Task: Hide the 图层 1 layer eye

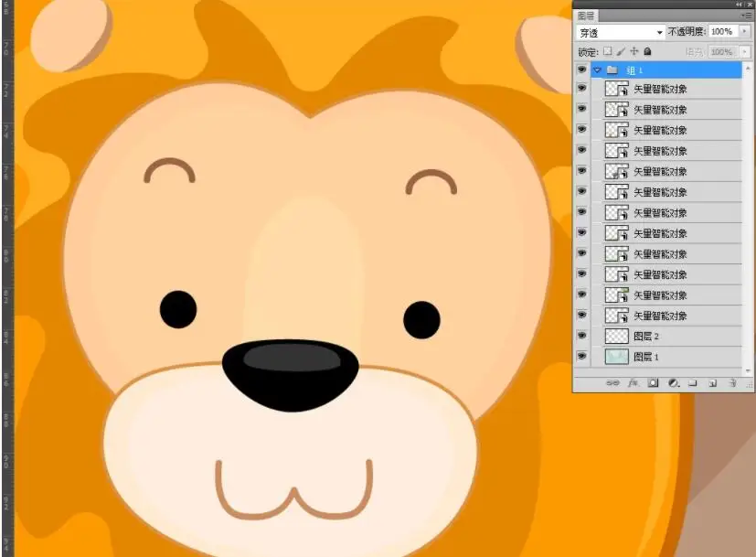Action: (x=582, y=357)
